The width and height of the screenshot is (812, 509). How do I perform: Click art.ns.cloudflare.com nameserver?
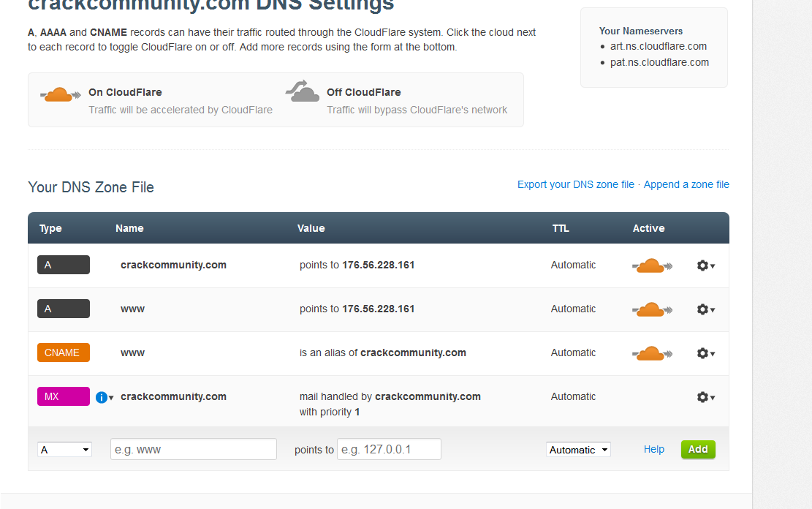coord(659,46)
